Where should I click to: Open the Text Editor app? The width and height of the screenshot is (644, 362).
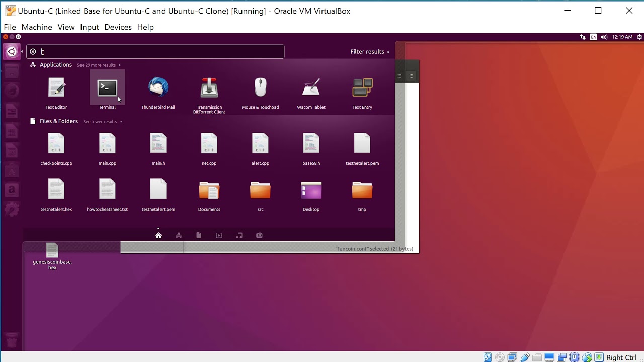click(x=56, y=89)
